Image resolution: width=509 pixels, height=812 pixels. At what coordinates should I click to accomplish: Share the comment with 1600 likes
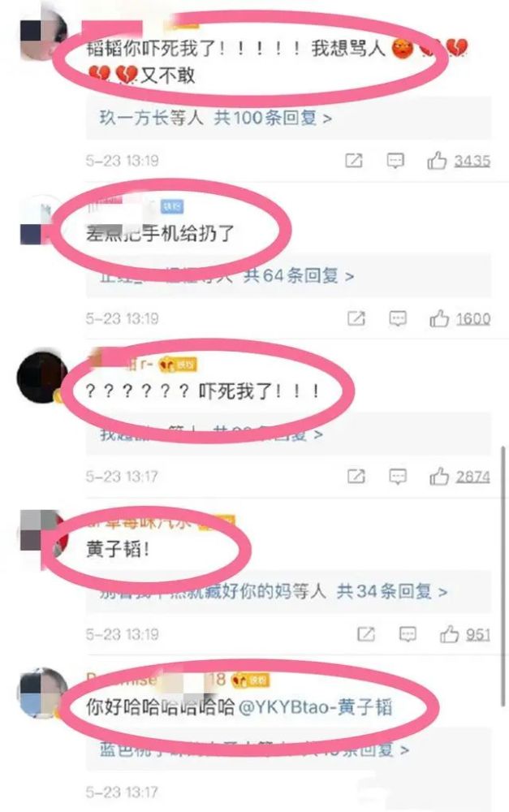[x=356, y=318]
